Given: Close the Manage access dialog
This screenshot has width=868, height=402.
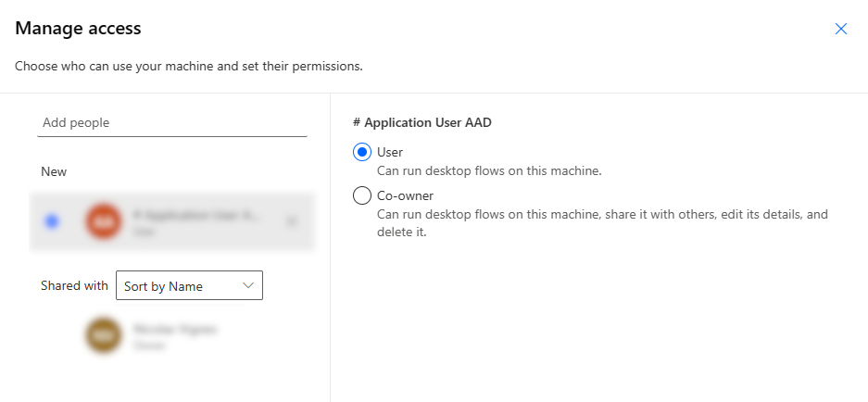Looking at the screenshot, I should tap(841, 29).
